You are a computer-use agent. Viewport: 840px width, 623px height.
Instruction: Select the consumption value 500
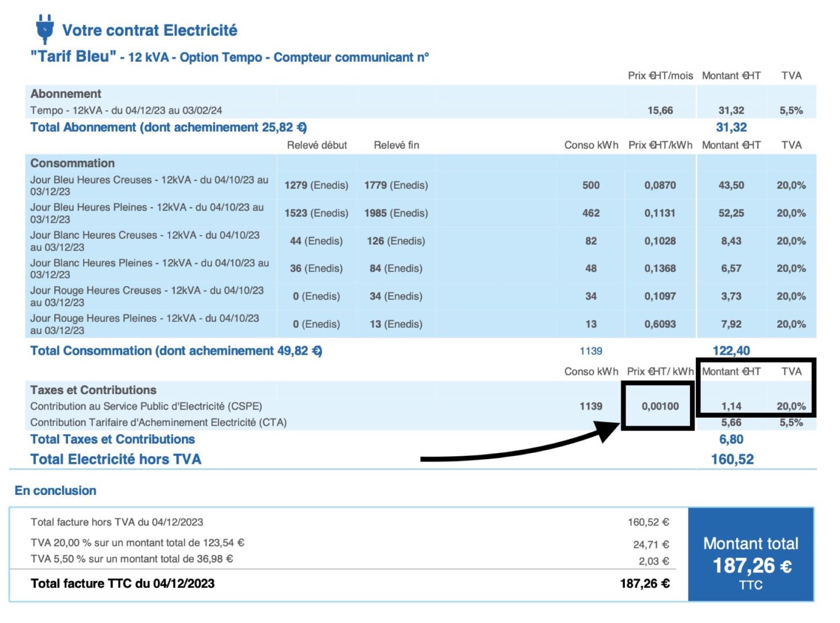pos(591,185)
